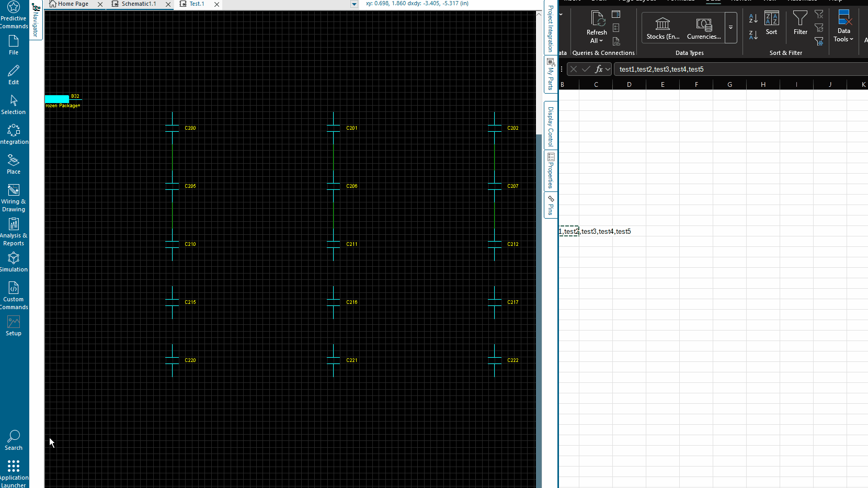
Task: Click the Insert Function fx button
Action: 599,69
